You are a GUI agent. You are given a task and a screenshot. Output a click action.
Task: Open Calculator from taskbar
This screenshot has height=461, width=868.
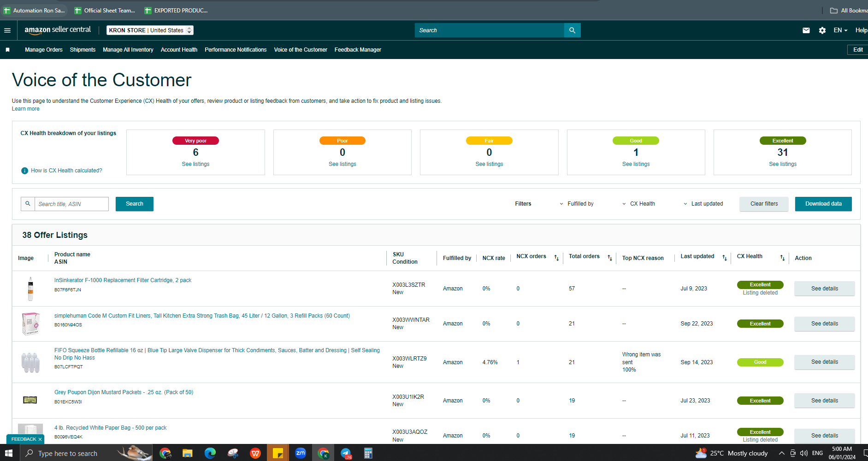tap(368, 453)
